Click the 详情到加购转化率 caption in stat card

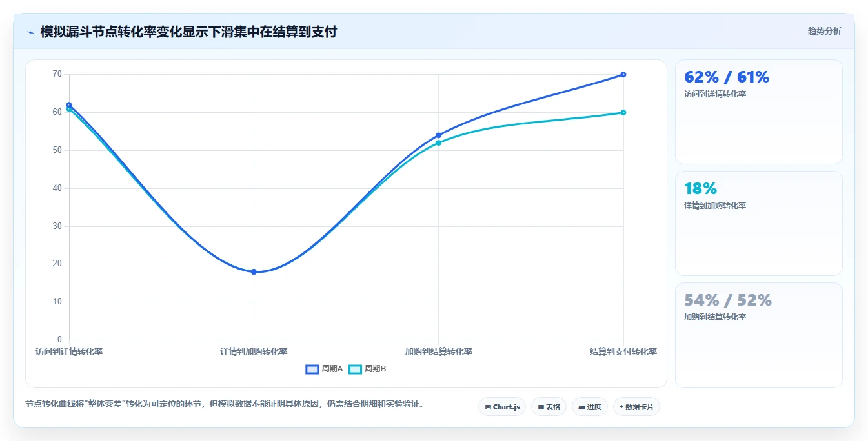click(715, 206)
